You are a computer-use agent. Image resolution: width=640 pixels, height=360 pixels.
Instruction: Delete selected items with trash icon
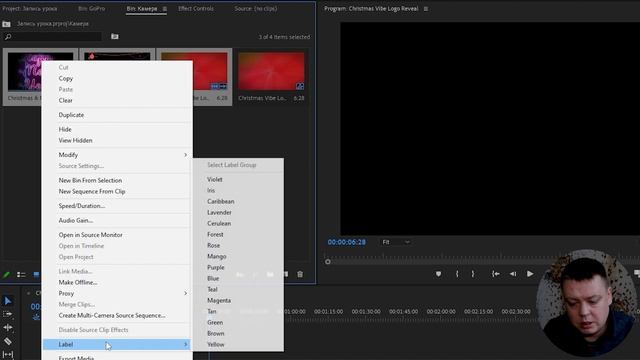click(x=300, y=274)
